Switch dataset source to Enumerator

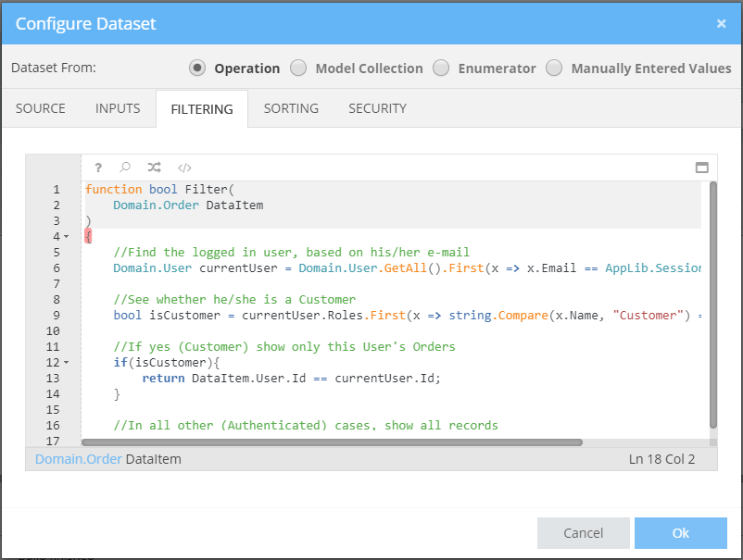click(x=441, y=68)
